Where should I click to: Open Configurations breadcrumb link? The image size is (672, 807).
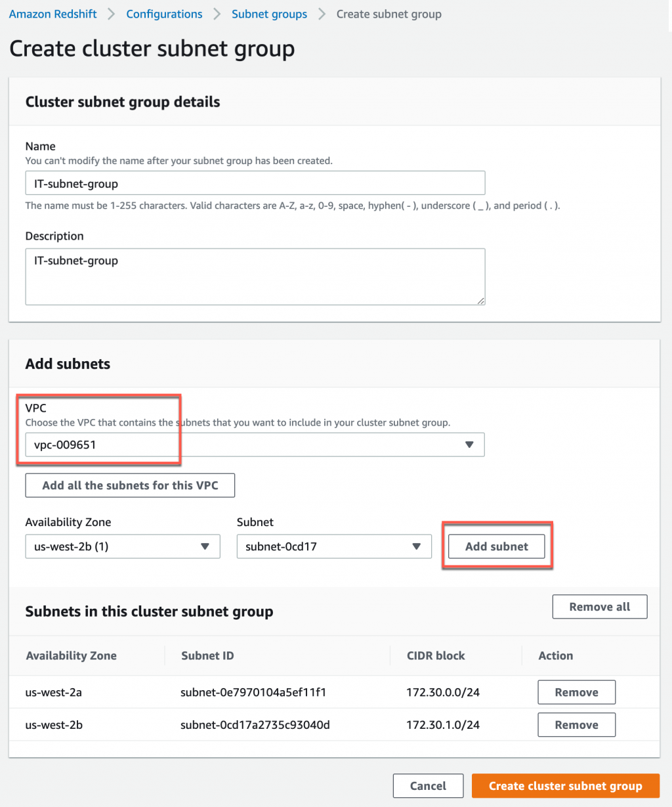(x=164, y=14)
